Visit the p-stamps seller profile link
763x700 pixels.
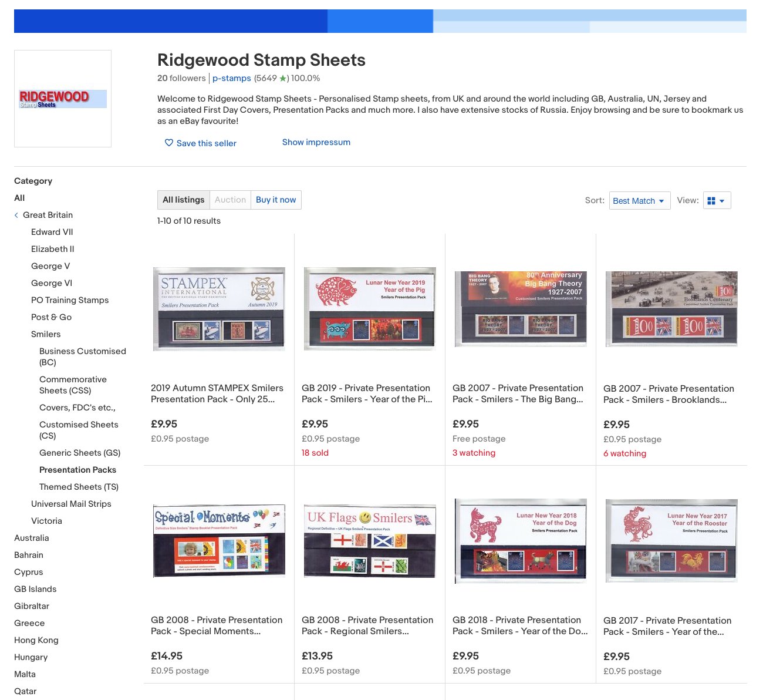click(231, 78)
